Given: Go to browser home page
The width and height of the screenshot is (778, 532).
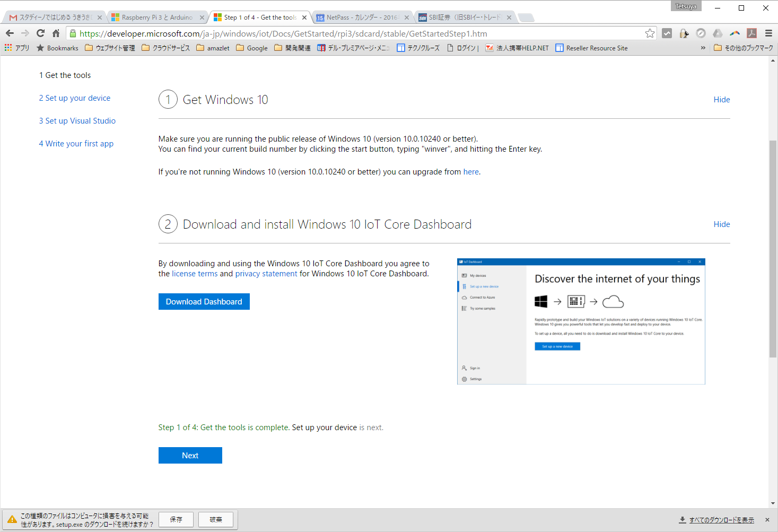Looking at the screenshot, I should click(56, 33).
